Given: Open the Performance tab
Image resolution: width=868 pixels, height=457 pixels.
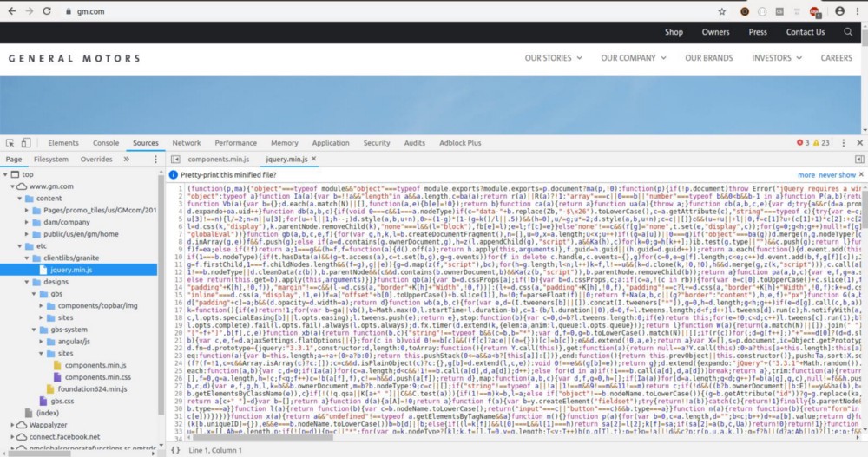Looking at the screenshot, I should pyautogui.click(x=236, y=143).
